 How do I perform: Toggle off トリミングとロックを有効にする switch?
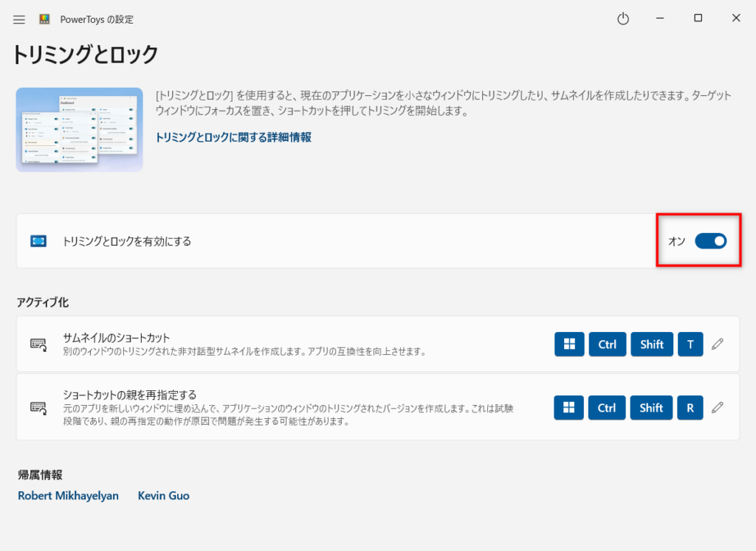[711, 240]
